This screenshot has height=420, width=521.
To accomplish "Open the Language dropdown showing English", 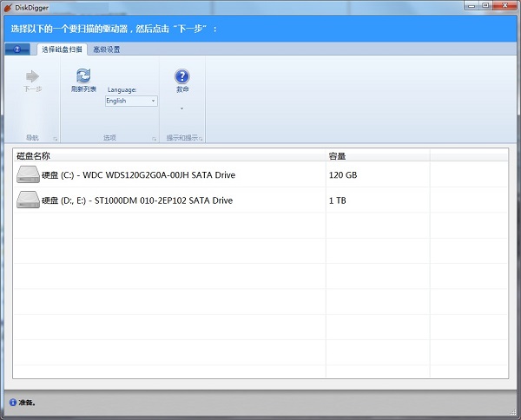I will [x=131, y=101].
